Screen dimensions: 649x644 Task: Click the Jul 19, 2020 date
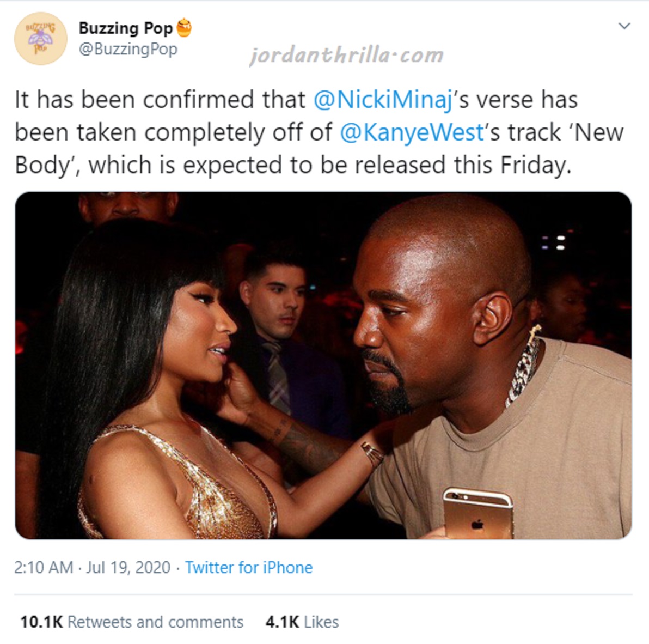click(128, 567)
